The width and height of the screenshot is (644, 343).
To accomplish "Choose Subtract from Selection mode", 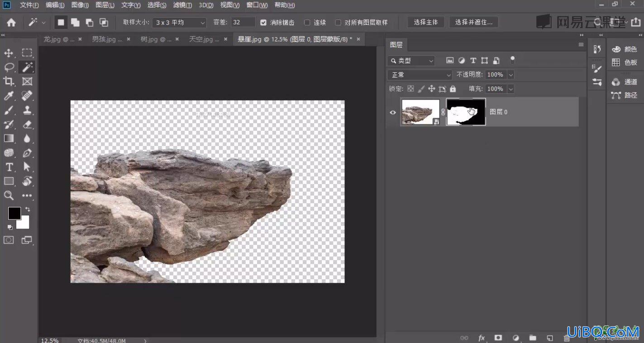I will click(x=90, y=22).
